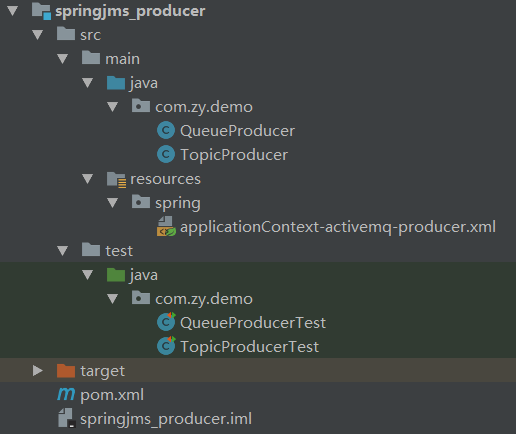The image size is (516, 434).
Task: Collapse the java folder under main
Action: (x=88, y=83)
